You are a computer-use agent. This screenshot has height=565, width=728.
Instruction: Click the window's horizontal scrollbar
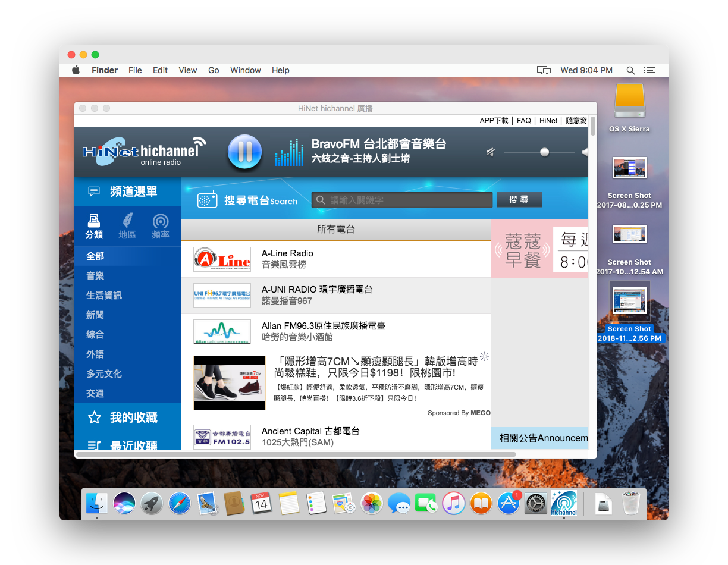[297, 454]
